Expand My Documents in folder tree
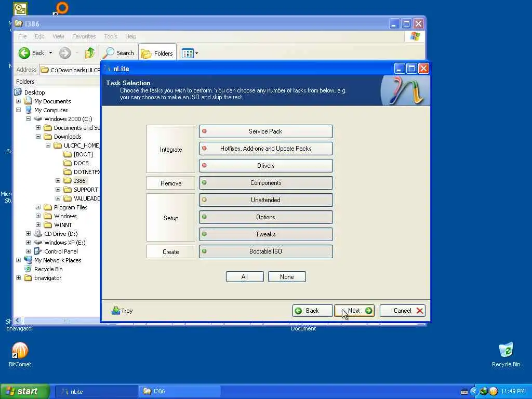 pyautogui.click(x=18, y=101)
